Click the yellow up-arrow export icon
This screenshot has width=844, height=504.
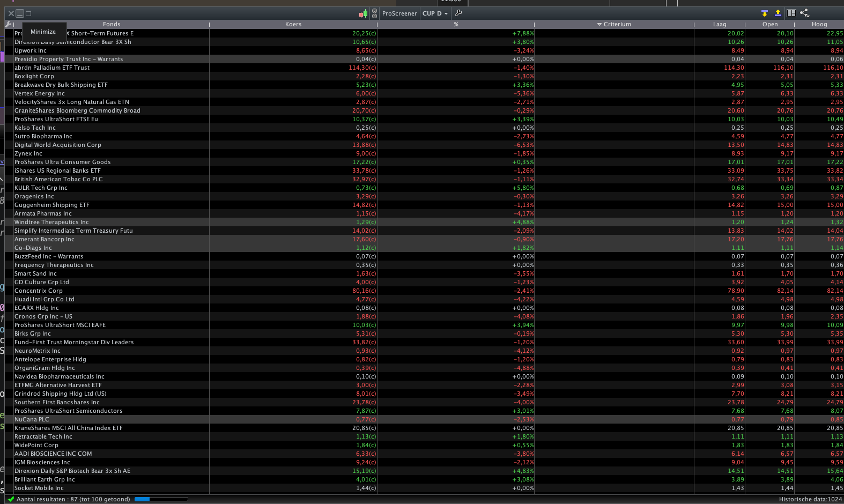778,13
